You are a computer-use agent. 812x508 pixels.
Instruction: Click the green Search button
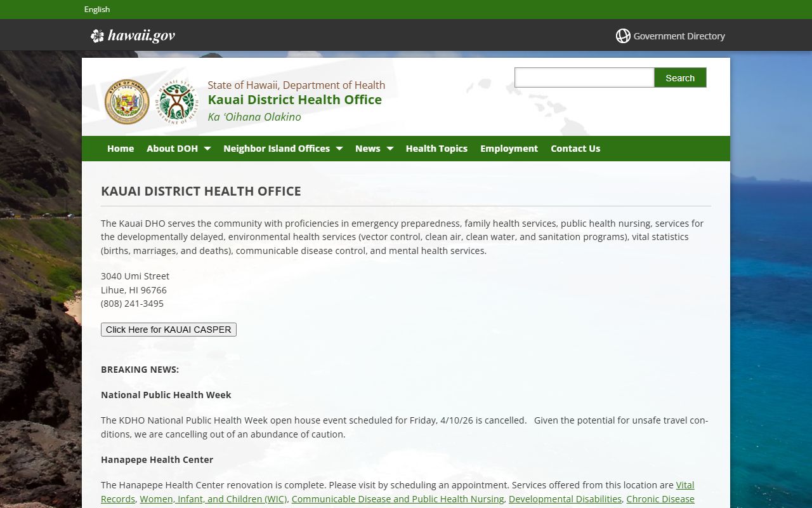(x=680, y=77)
